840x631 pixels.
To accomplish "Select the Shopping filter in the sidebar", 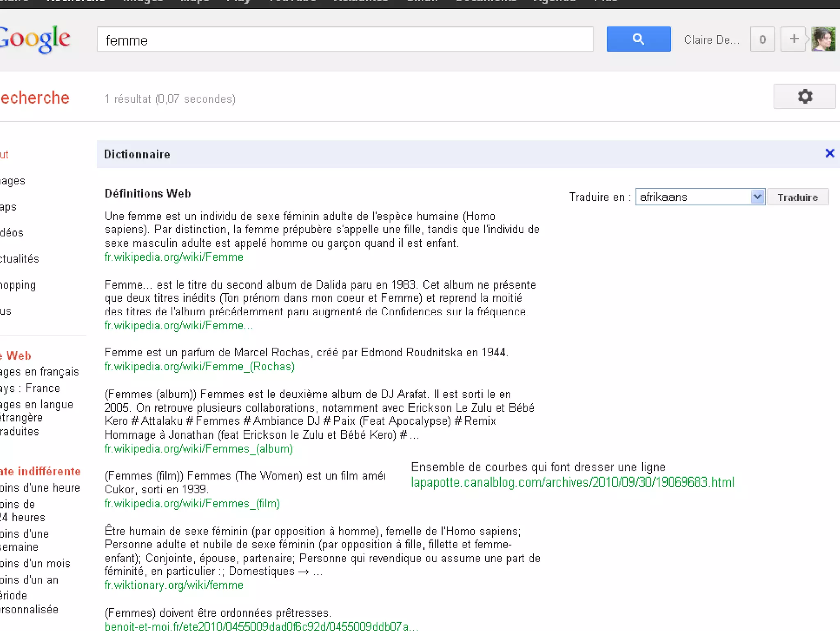I will [18, 285].
